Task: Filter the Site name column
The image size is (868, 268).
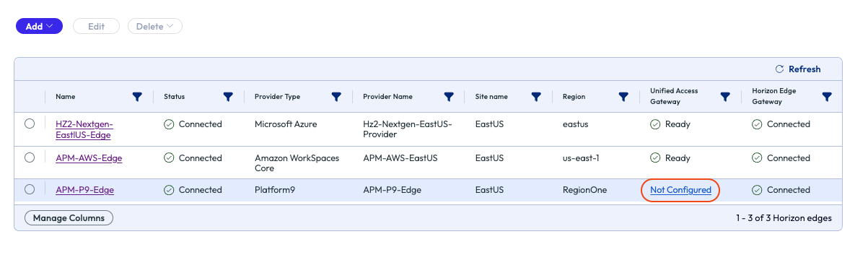Action: point(536,96)
